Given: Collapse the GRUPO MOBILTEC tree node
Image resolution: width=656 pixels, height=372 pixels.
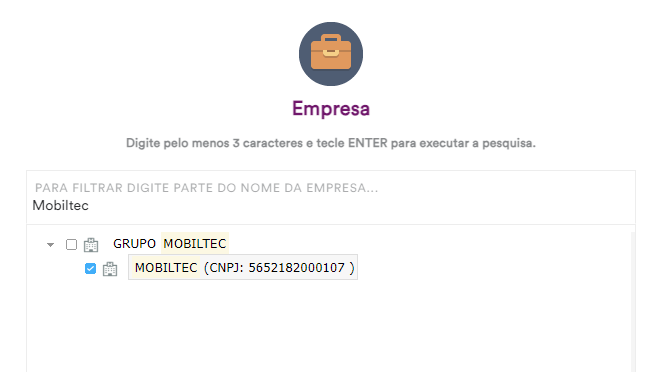Looking at the screenshot, I should (51, 245).
